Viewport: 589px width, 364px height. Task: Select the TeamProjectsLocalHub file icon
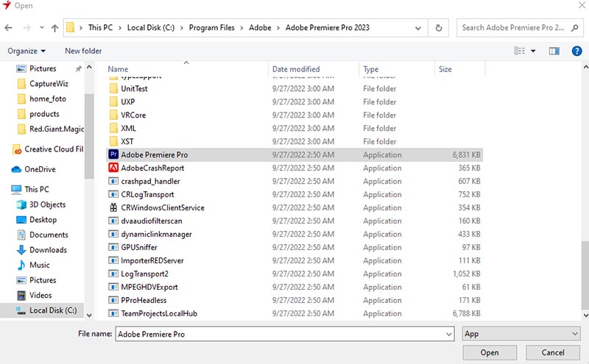point(113,313)
